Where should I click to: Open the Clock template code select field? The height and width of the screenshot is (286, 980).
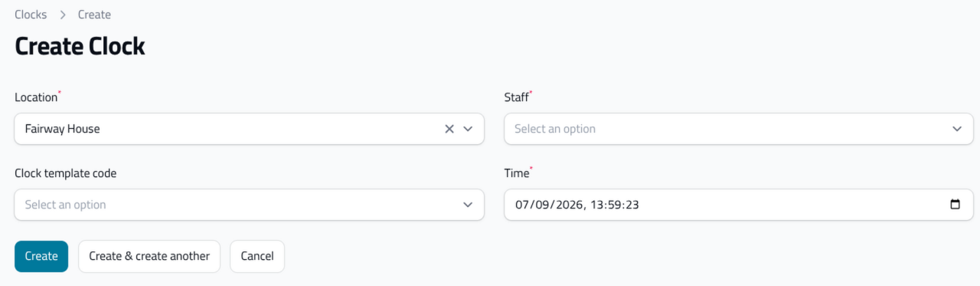pos(250,205)
